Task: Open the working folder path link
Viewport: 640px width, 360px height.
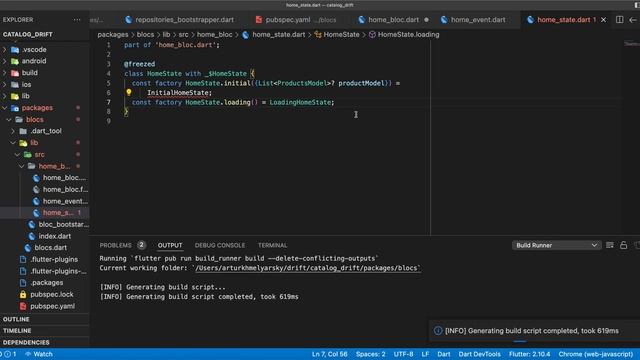Action: (x=307, y=268)
